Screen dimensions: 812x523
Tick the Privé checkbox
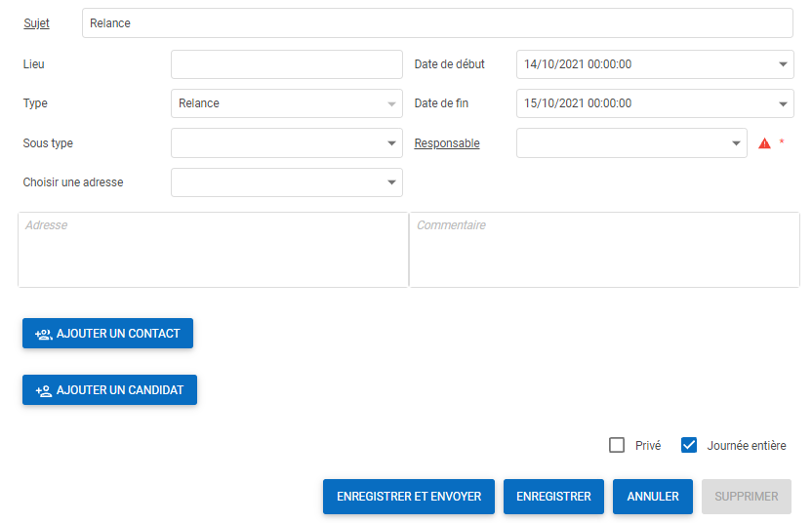tap(617, 445)
